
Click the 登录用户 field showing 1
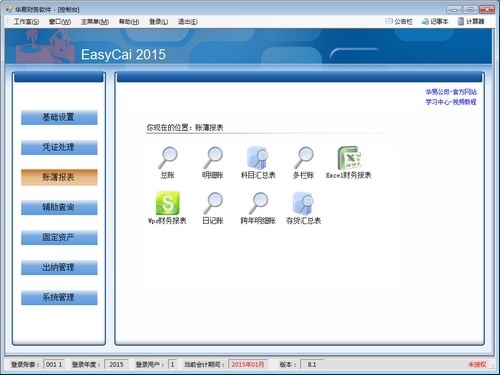tap(172, 364)
